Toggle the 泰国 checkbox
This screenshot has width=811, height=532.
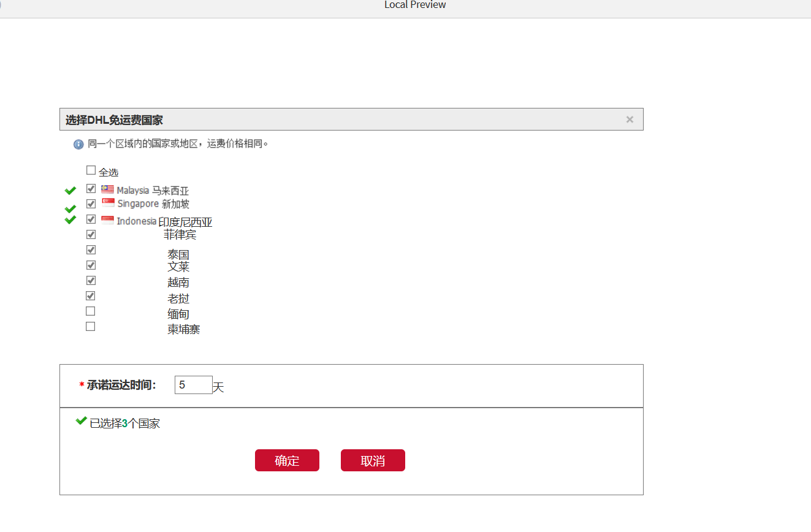91,250
